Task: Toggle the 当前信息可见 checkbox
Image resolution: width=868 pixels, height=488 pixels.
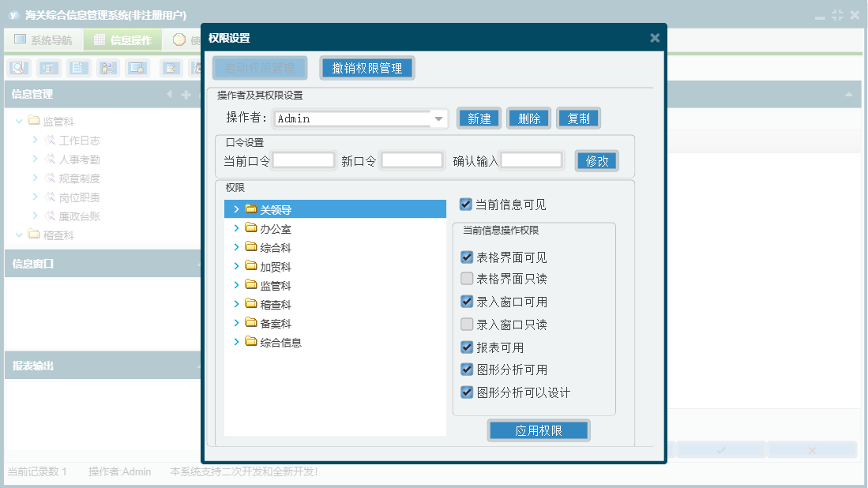Action: (x=465, y=205)
